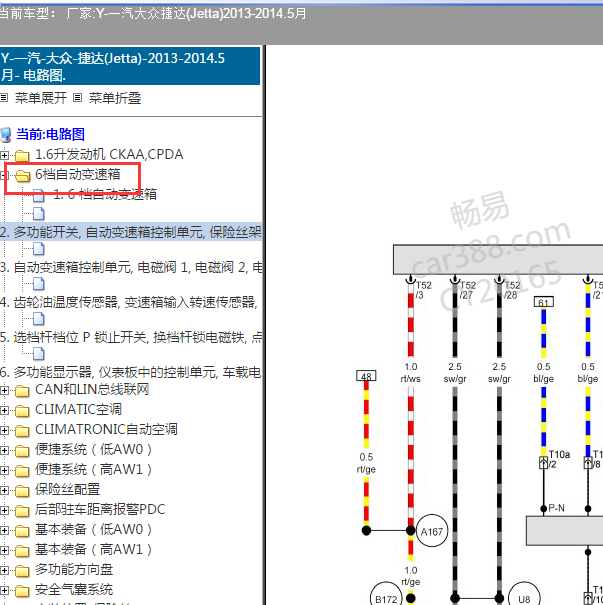Click page icon above 2. 多功能开关 entry
The width and height of the screenshot is (603, 605).
(x=39, y=213)
